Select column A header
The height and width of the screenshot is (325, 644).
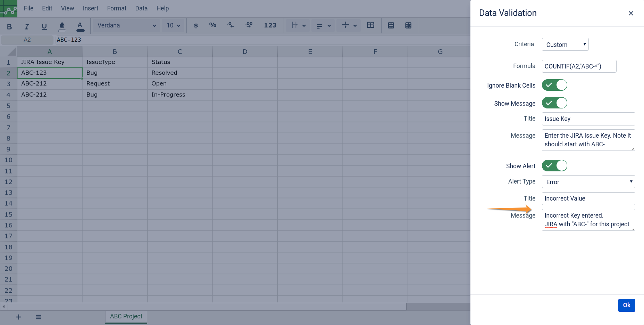click(x=50, y=52)
